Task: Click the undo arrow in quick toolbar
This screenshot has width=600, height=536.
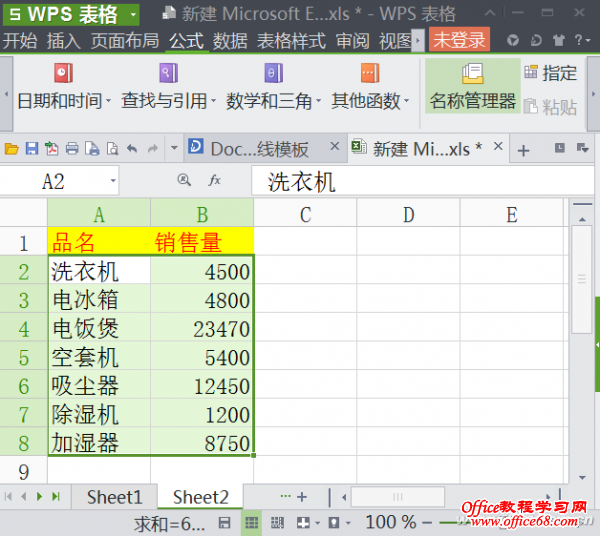Action: click(131, 149)
